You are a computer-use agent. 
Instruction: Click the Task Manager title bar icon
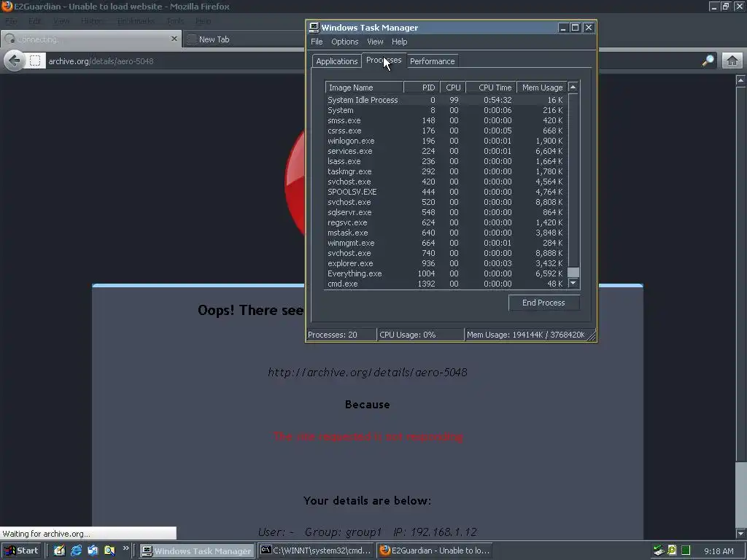314,28
